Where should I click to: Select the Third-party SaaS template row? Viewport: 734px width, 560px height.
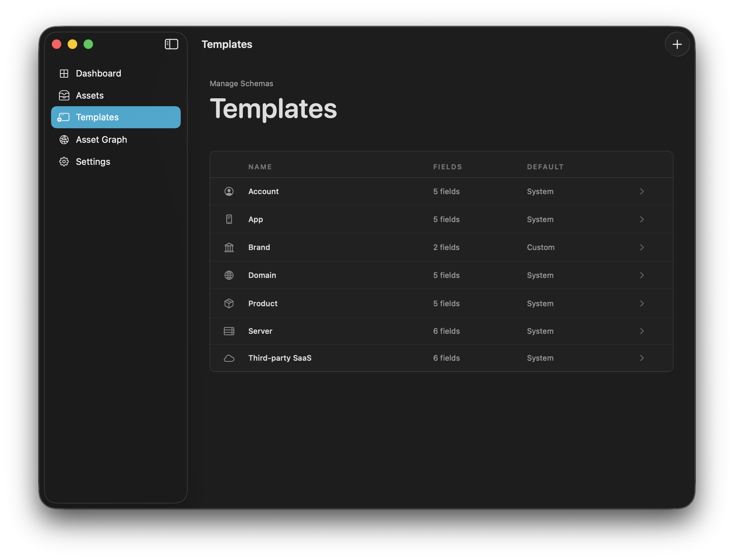(414, 358)
